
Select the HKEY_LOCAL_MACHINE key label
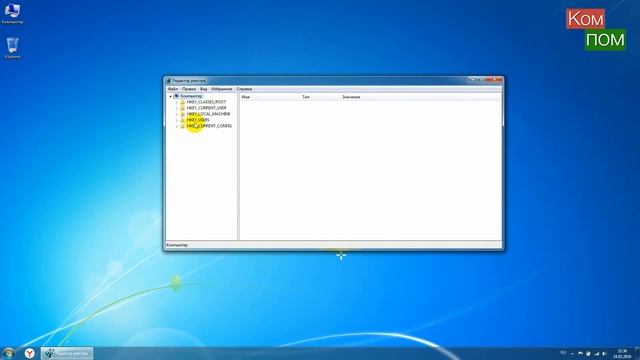208,114
